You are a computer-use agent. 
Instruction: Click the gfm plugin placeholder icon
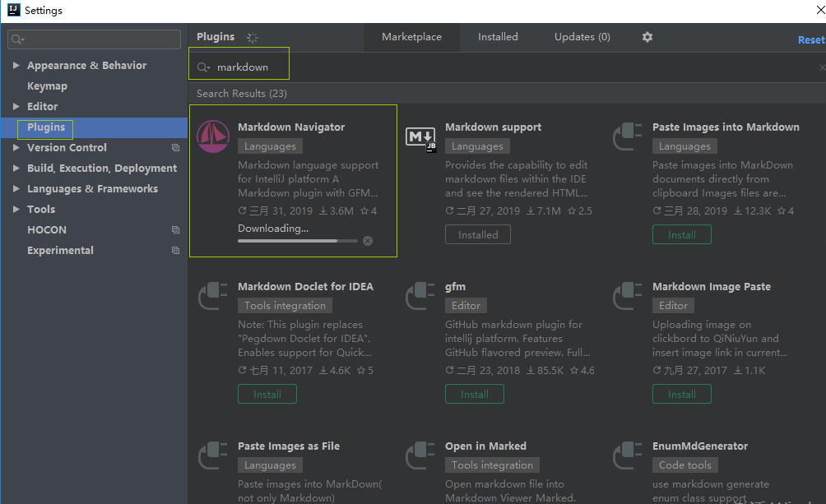[420, 296]
